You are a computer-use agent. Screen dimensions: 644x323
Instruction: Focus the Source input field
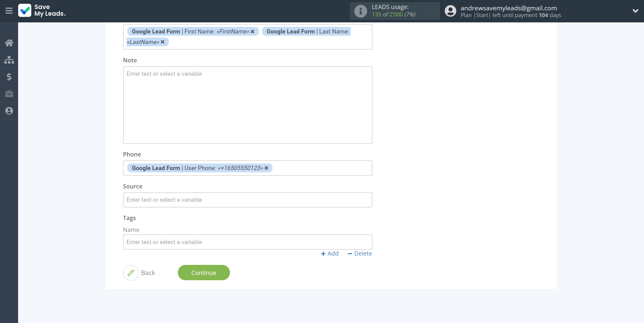(248, 200)
